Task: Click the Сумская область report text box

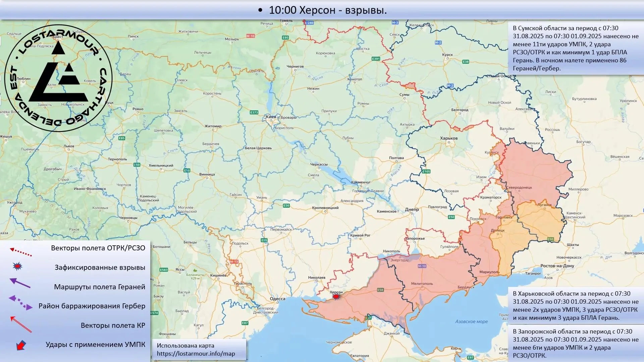Action: click(x=576, y=48)
